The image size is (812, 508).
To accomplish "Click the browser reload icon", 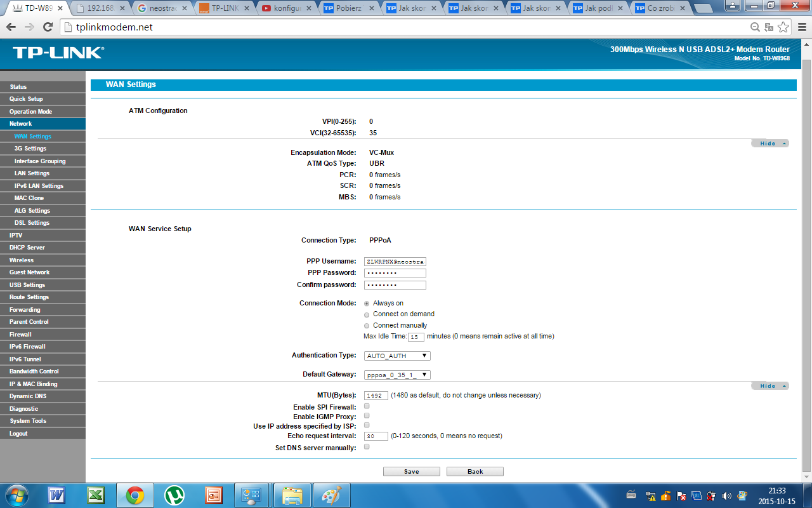I will [48, 27].
